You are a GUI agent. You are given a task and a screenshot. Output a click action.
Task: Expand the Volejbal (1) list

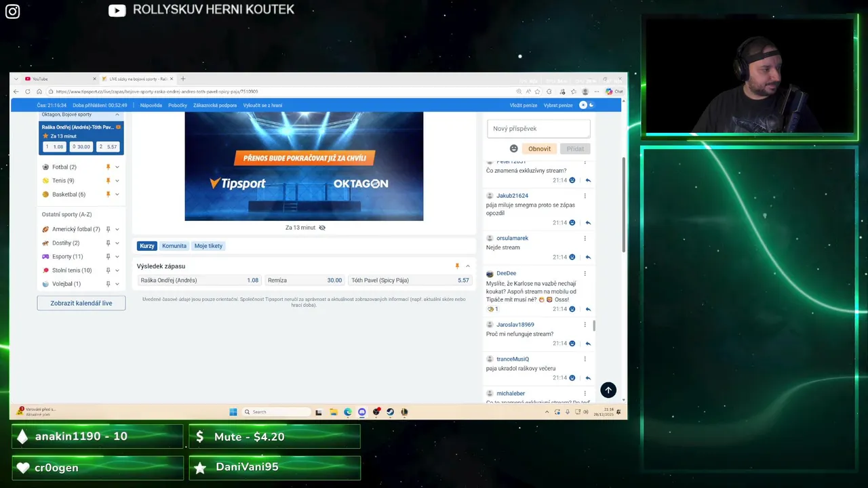[117, 284]
